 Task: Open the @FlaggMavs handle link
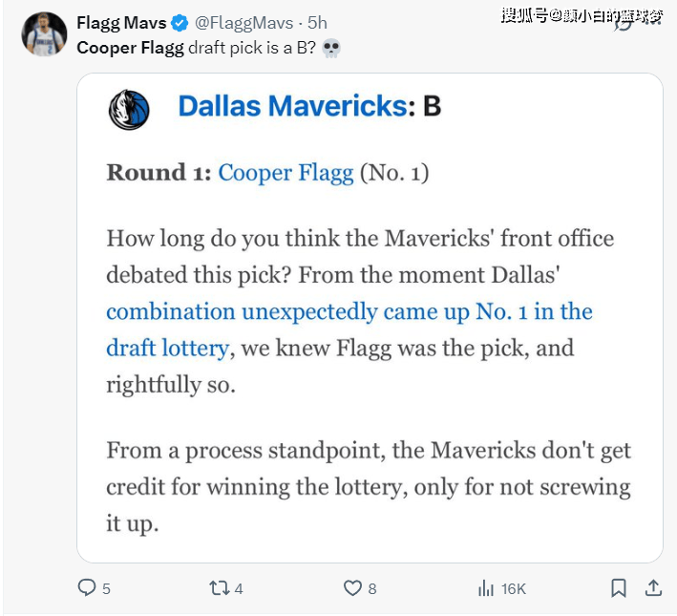coord(243,23)
